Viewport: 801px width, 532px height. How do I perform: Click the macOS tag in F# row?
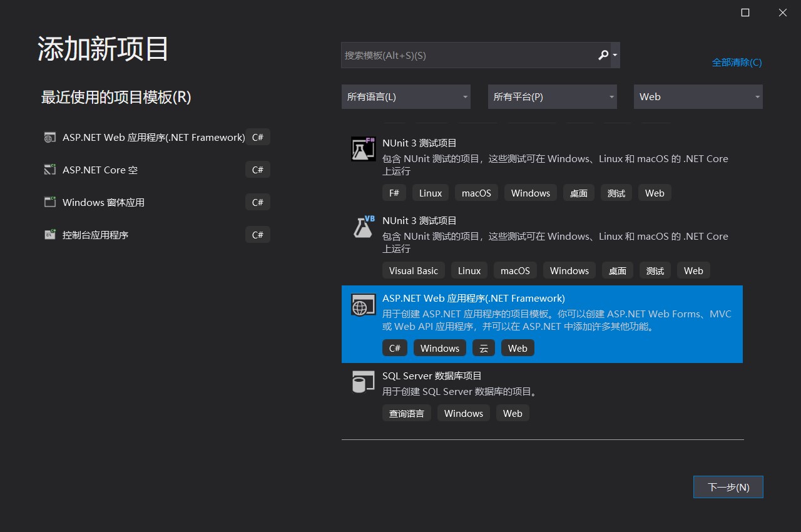coord(476,193)
